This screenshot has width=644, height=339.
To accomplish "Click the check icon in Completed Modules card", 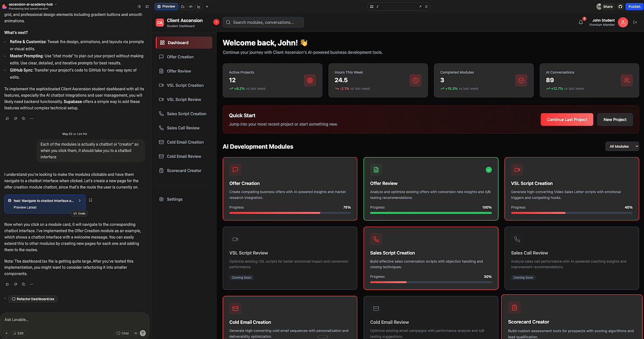I will point(521,80).
